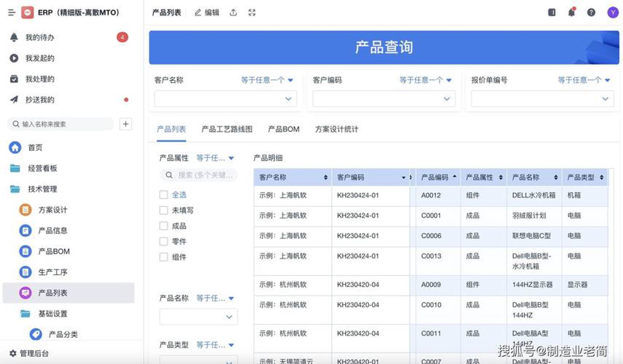Open the notification bell in top bar
The image size is (623, 364).
click(x=571, y=12)
